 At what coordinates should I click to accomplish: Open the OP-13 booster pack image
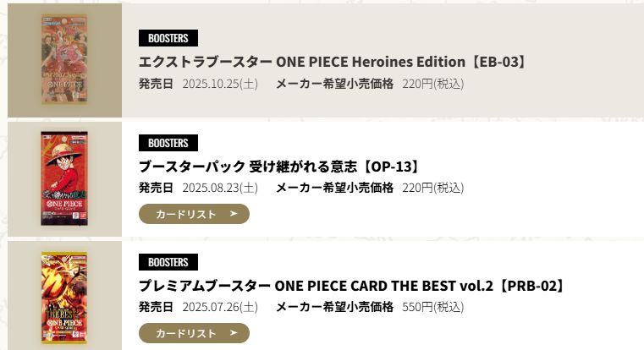[x=64, y=178]
